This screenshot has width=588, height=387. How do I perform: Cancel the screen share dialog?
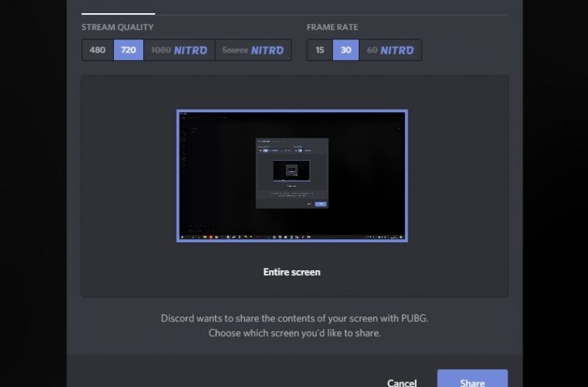pyautogui.click(x=401, y=383)
